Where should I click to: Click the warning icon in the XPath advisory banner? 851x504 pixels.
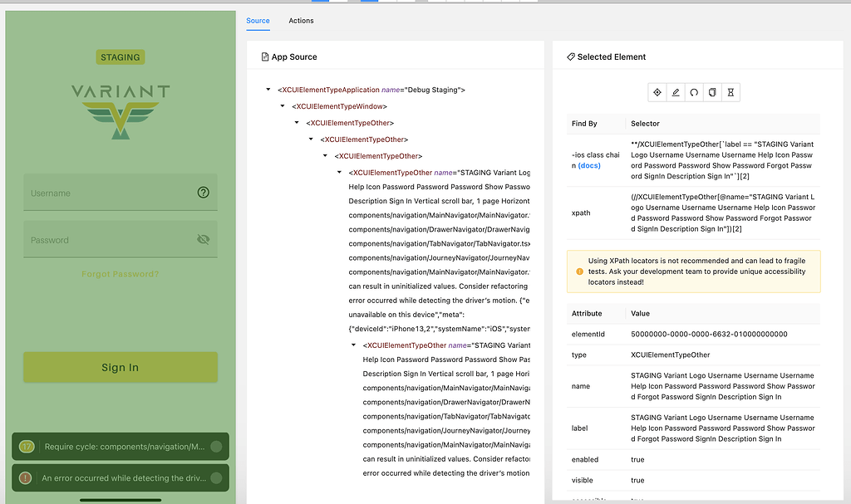click(580, 270)
